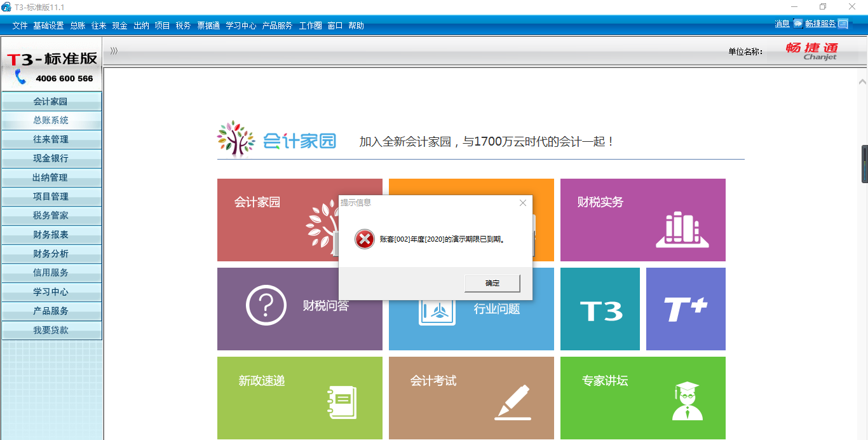This screenshot has width=868, height=440.
Task: Open the 窗口 menu
Action: click(335, 25)
